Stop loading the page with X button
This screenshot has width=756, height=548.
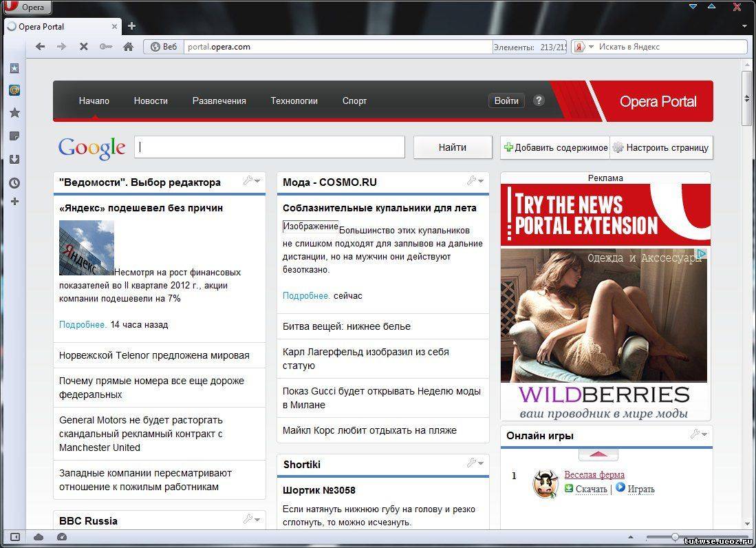coord(83,47)
